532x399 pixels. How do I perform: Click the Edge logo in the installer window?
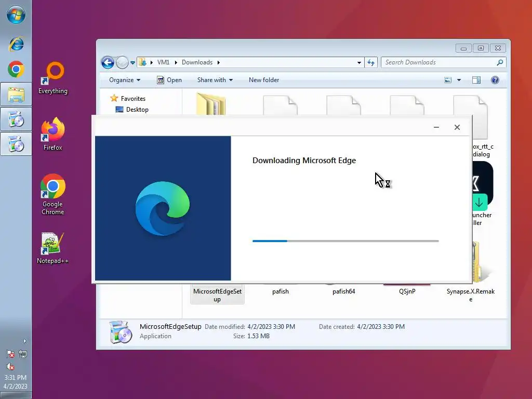[x=163, y=208]
